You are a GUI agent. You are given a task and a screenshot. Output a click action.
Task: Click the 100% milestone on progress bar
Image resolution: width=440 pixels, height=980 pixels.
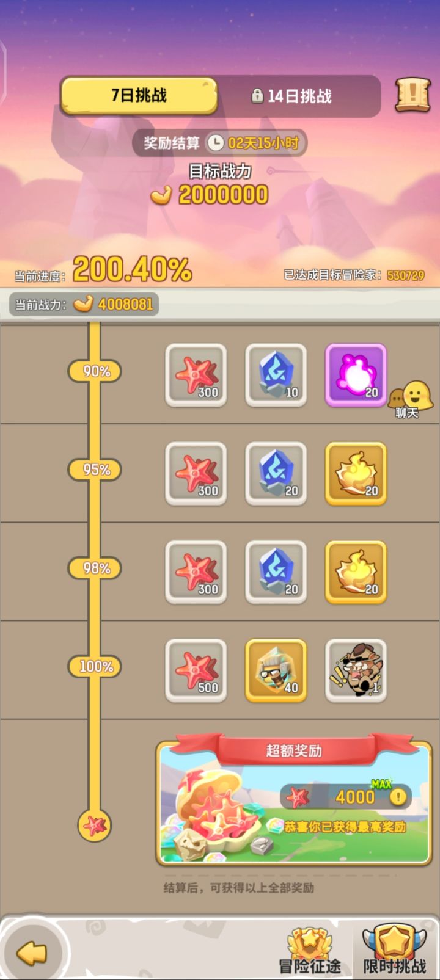click(x=95, y=666)
